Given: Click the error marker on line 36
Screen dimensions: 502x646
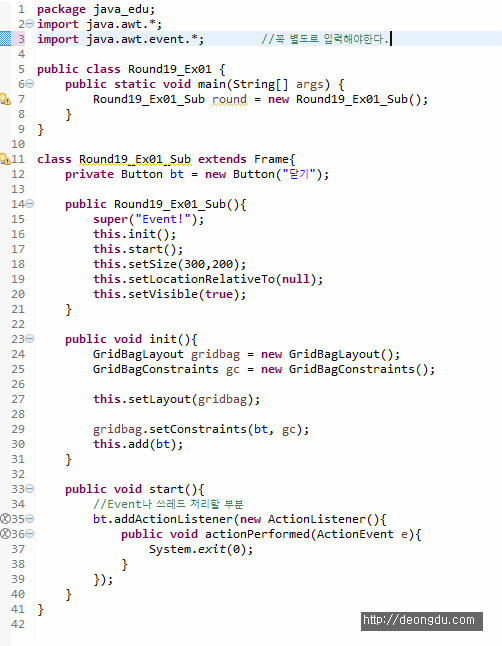Looking at the screenshot, I should [x=5, y=534].
